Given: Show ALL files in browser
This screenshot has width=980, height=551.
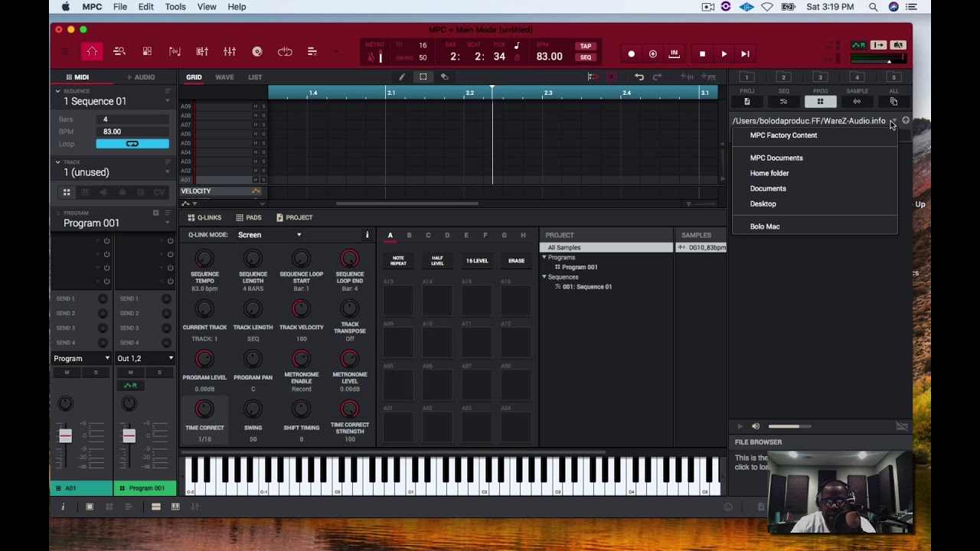Looking at the screenshot, I should 893,101.
